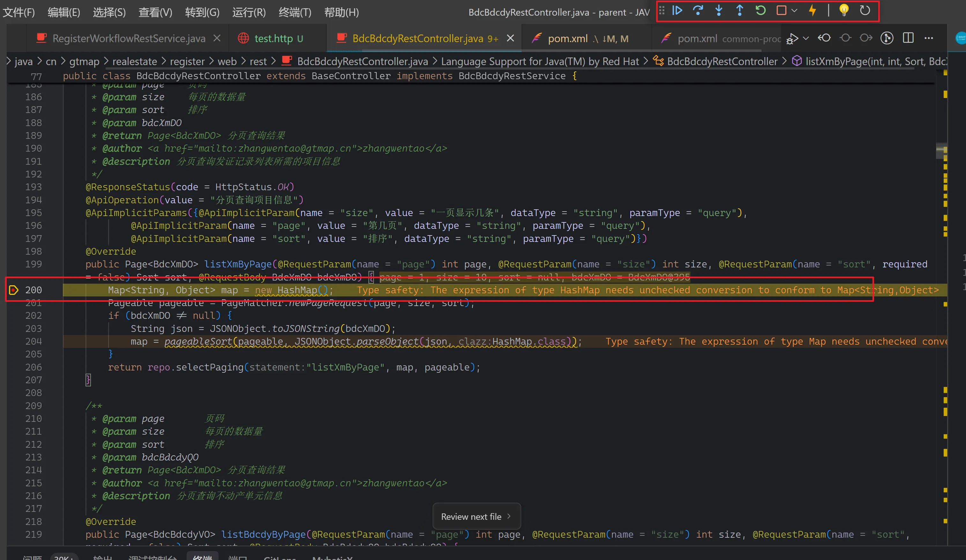Close the BdcBdcdyRestController.java tab
The image size is (966, 560).
click(510, 38)
